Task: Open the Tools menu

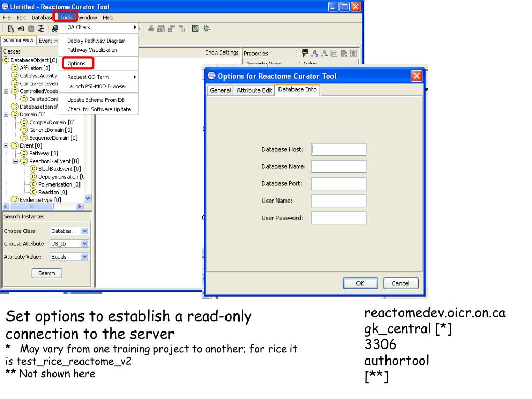Action: point(66,17)
